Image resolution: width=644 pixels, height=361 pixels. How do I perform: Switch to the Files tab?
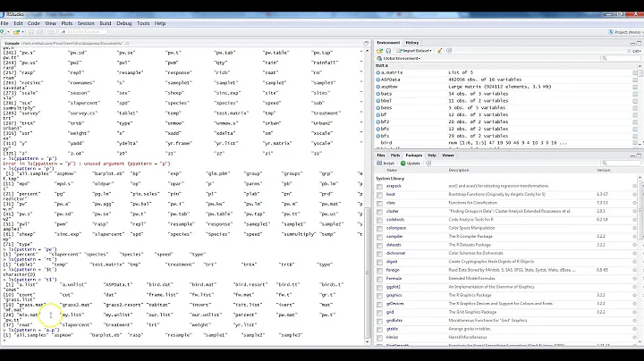[x=381, y=155]
